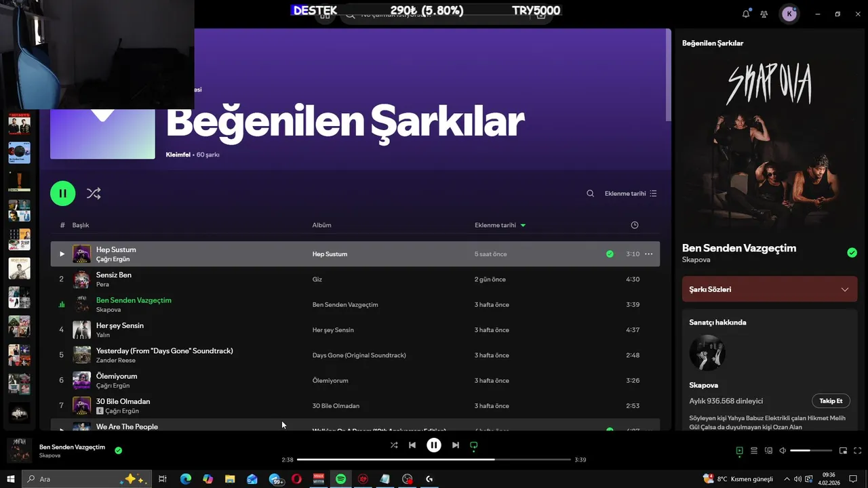Toggle the green saved check on Hep Sustum
The image size is (868, 488).
point(610,254)
